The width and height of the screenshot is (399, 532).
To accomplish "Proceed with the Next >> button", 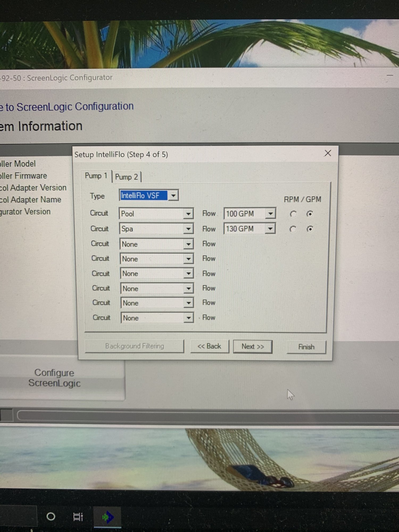I will tap(252, 347).
